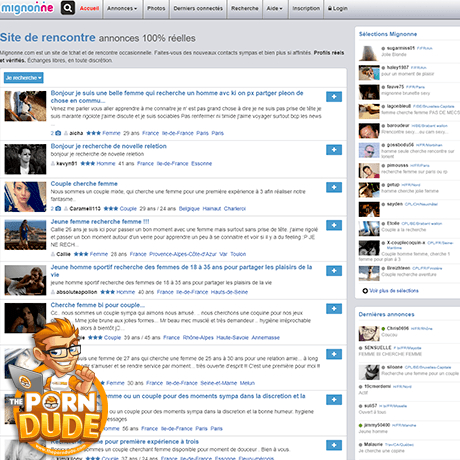
Task: Click photo count icon on Caramel113's listing
Action: pos(58,209)
